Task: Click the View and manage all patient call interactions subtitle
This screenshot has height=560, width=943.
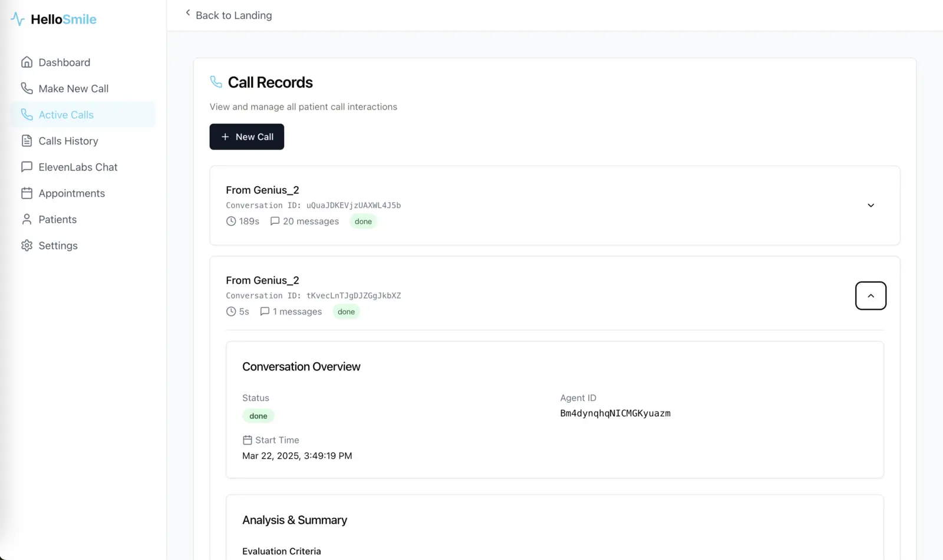Action: (x=304, y=107)
